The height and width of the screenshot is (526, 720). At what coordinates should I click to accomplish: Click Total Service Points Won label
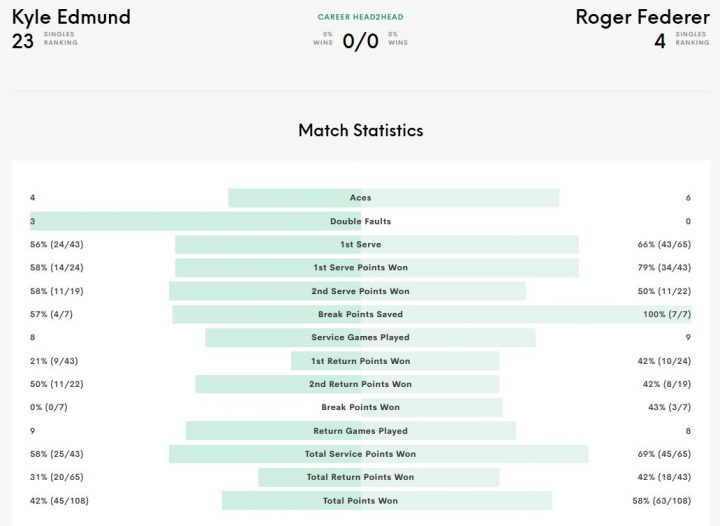360,454
